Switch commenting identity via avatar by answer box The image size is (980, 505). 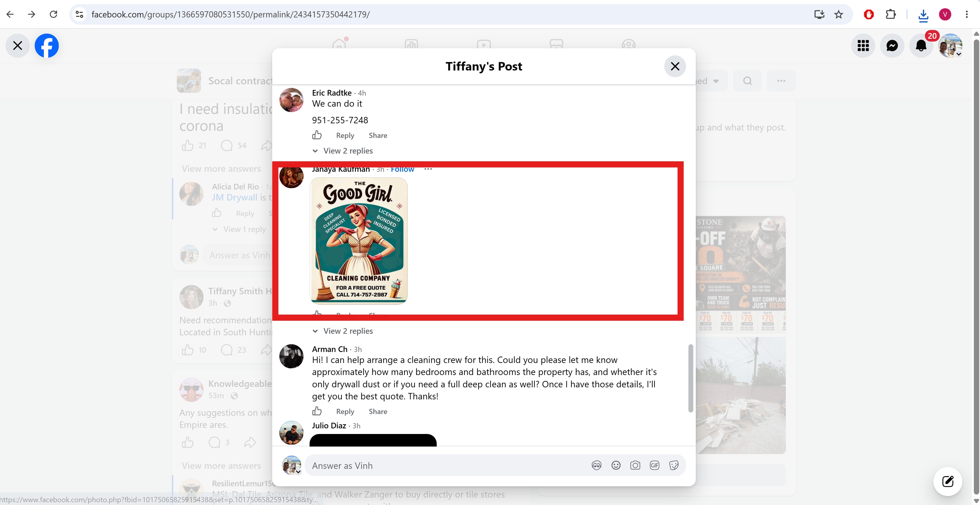point(291,466)
